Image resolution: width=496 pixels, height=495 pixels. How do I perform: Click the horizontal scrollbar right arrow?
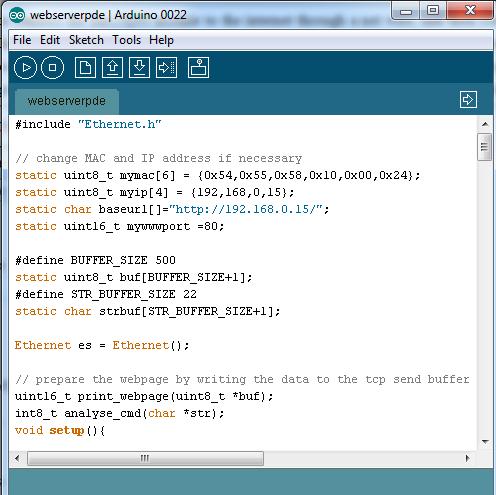pyautogui.click(x=467, y=458)
